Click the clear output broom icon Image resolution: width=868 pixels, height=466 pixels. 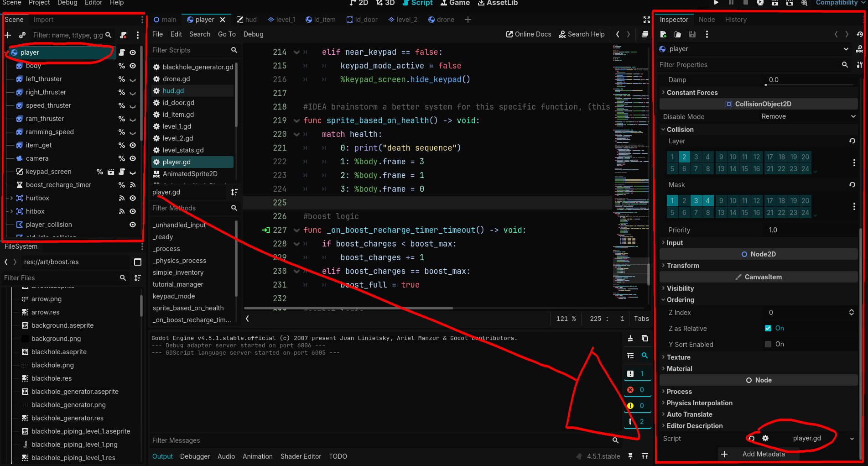tap(630, 338)
